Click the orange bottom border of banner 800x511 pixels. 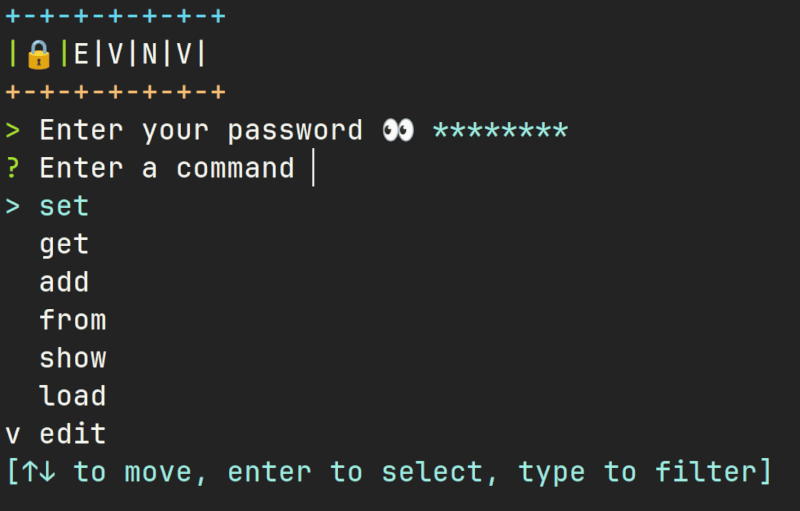click(x=115, y=92)
